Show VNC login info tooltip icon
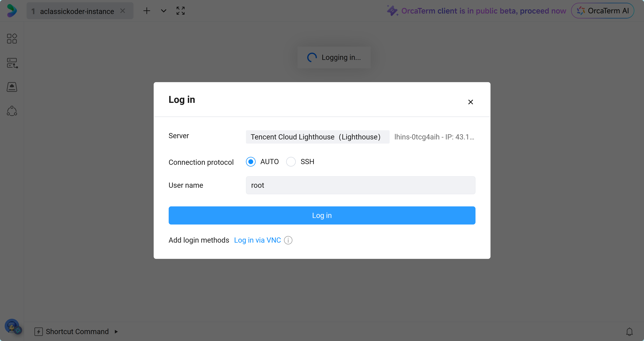The width and height of the screenshot is (644, 341). [x=288, y=240]
